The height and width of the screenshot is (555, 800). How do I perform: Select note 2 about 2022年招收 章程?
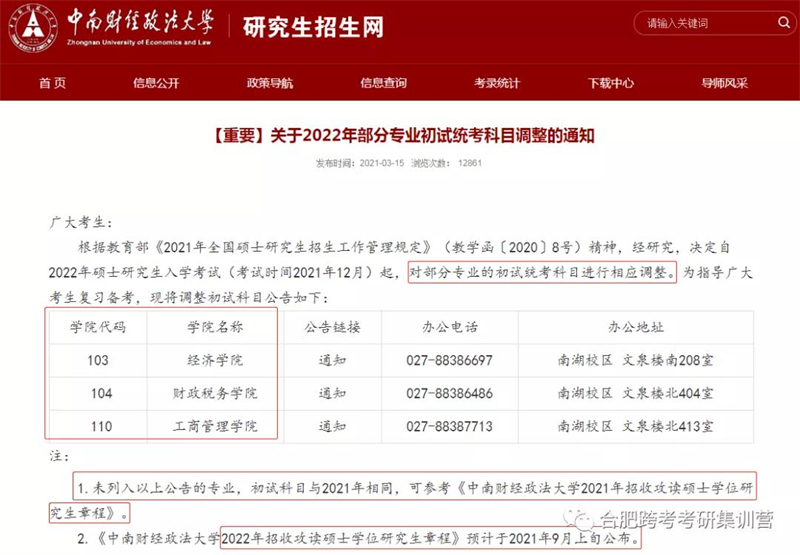click(x=358, y=538)
